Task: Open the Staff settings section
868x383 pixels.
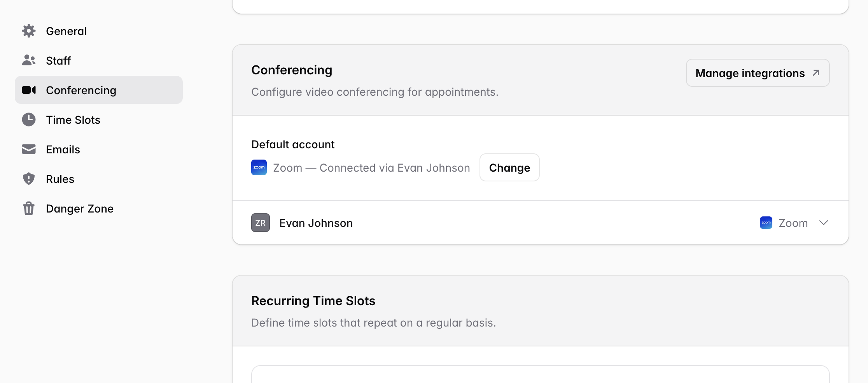Action: [x=58, y=61]
